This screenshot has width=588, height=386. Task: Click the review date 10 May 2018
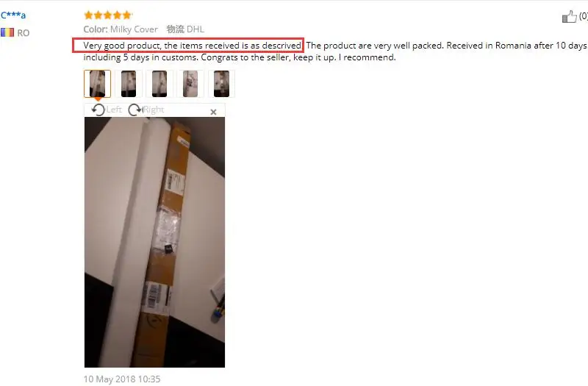point(122,379)
